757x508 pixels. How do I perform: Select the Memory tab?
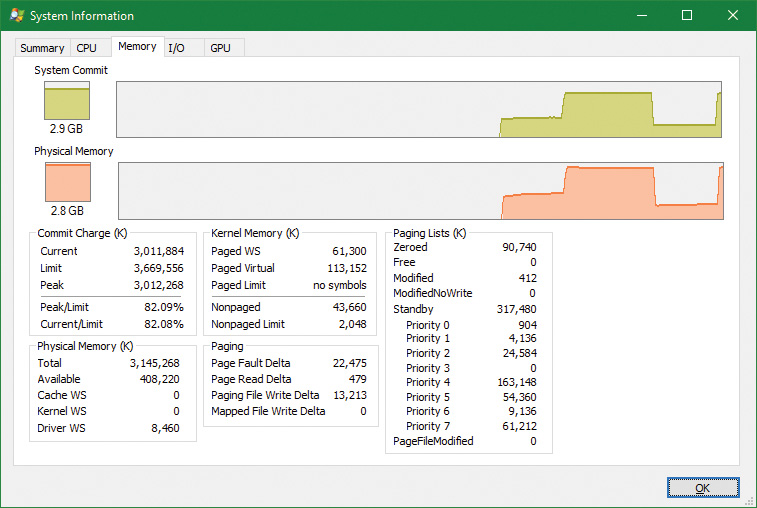point(137,46)
